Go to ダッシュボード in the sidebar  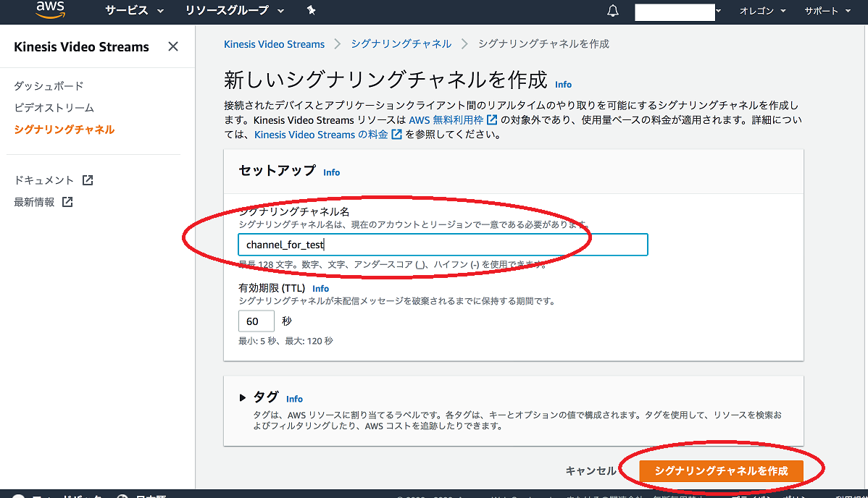49,85
